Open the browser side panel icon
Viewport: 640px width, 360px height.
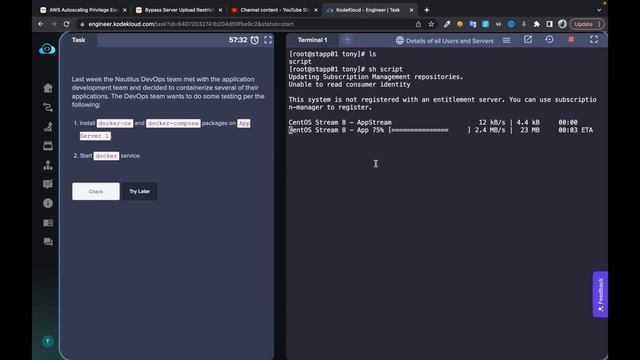click(549, 24)
